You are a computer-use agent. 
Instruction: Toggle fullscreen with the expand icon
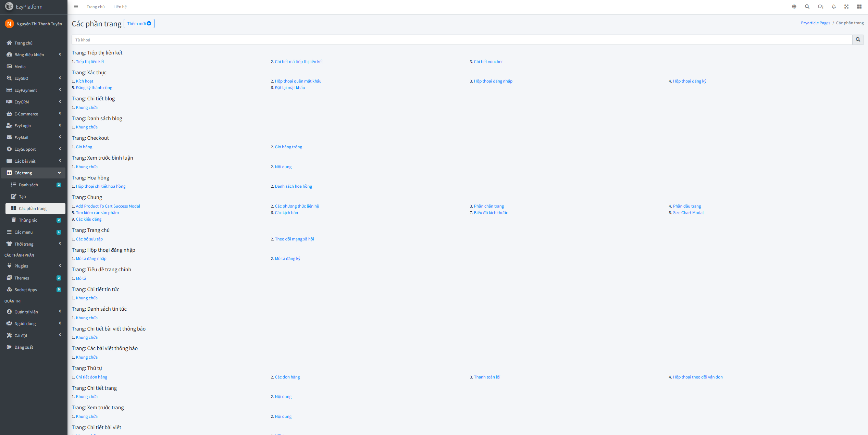846,7
